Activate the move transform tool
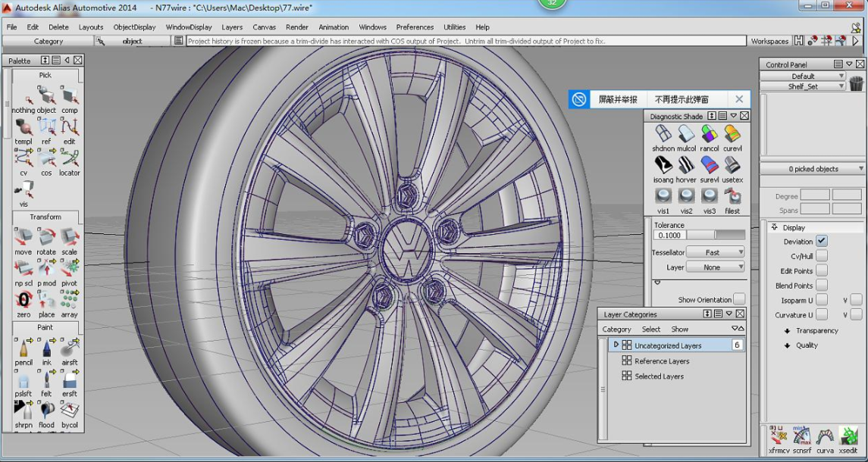This screenshot has width=868, height=462. point(24,242)
